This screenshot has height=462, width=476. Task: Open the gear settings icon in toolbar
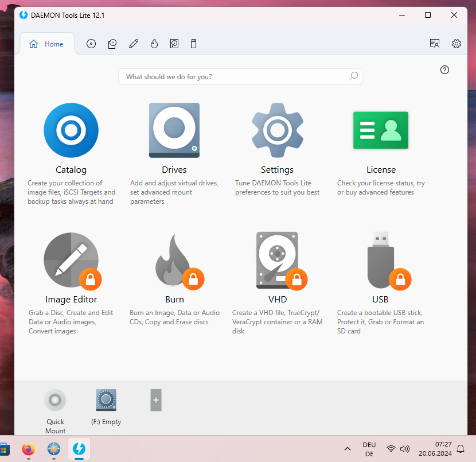point(457,44)
